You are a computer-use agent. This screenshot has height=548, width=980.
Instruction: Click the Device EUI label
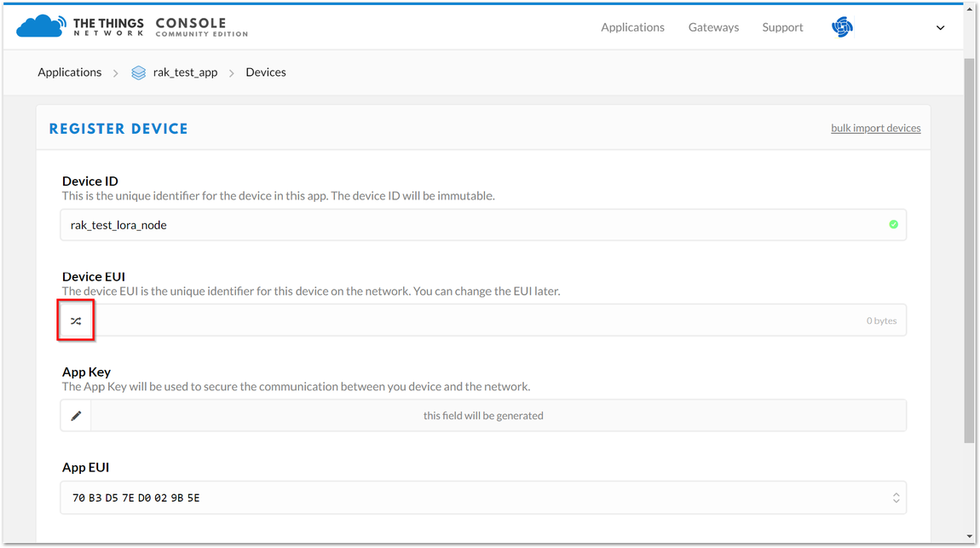click(94, 277)
